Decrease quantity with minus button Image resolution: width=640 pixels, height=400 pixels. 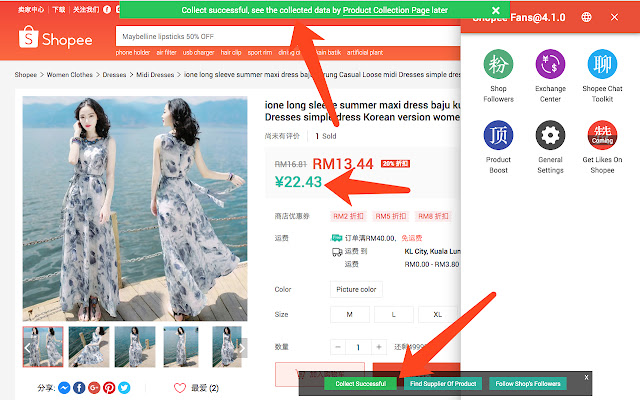pos(338,347)
